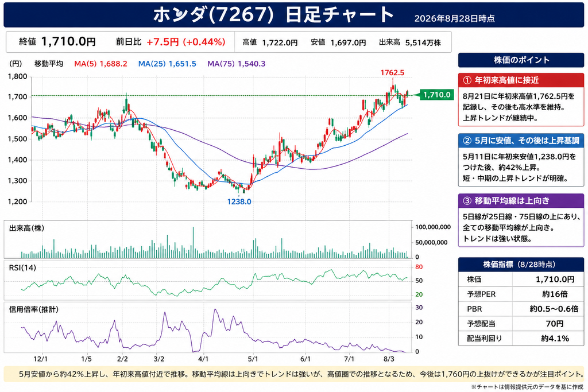Click the ② 5月に安値、その後は上昇基調 heading

[521, 141]
